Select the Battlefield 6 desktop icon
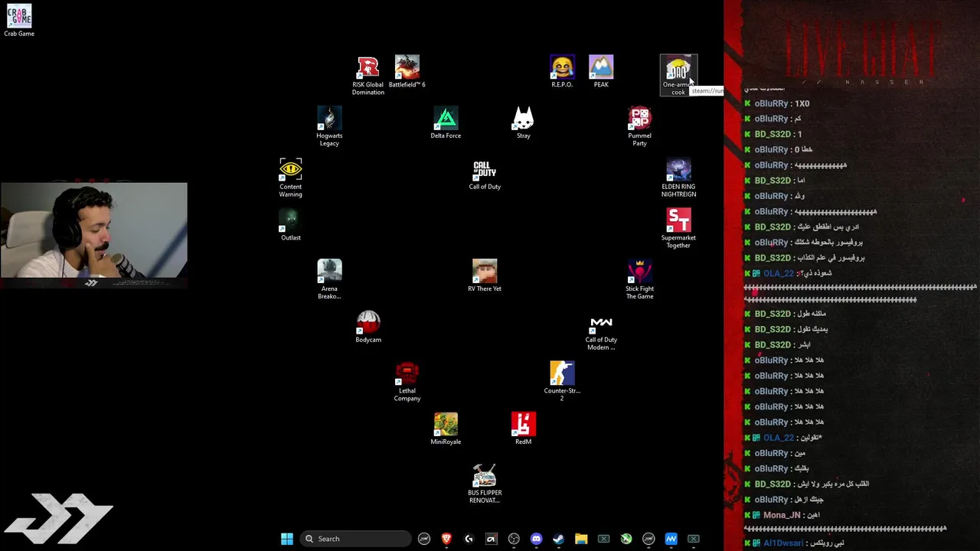The height and width of the screenshot is (551, 980). pos(407,71)
